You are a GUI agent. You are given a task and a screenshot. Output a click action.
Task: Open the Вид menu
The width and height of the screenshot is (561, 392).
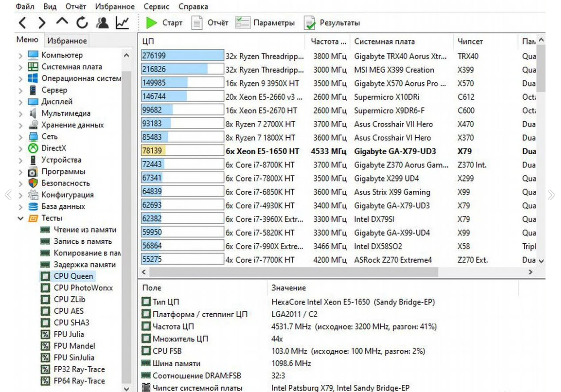point(50,7)
